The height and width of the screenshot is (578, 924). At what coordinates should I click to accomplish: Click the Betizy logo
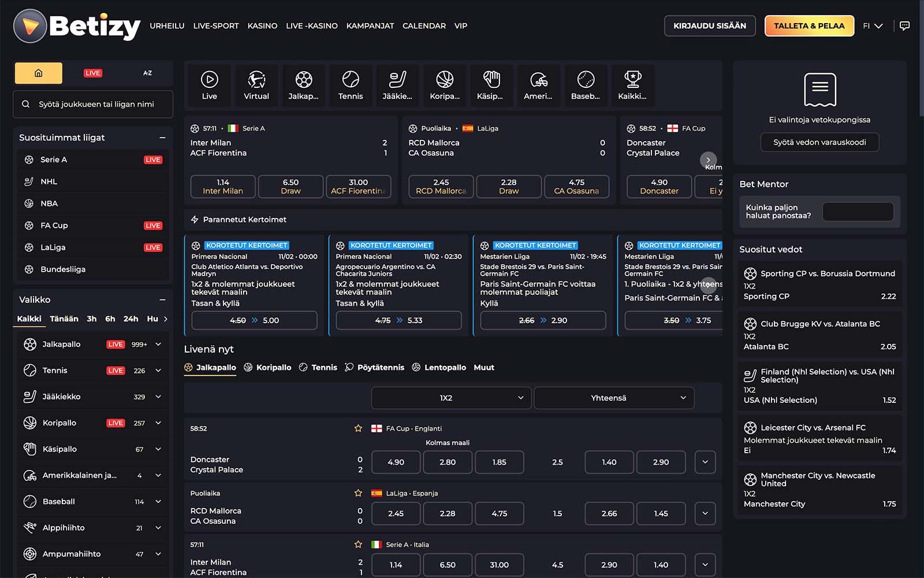(x=77, y=26)
